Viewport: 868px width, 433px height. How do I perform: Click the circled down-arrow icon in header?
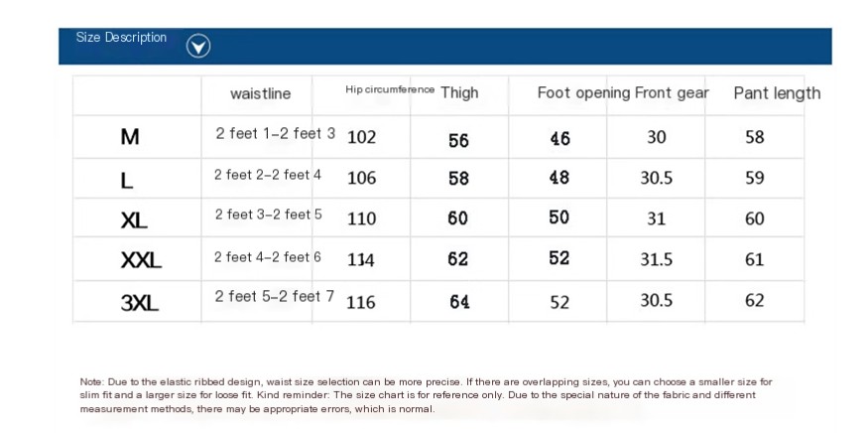click(x=198, y=46)
